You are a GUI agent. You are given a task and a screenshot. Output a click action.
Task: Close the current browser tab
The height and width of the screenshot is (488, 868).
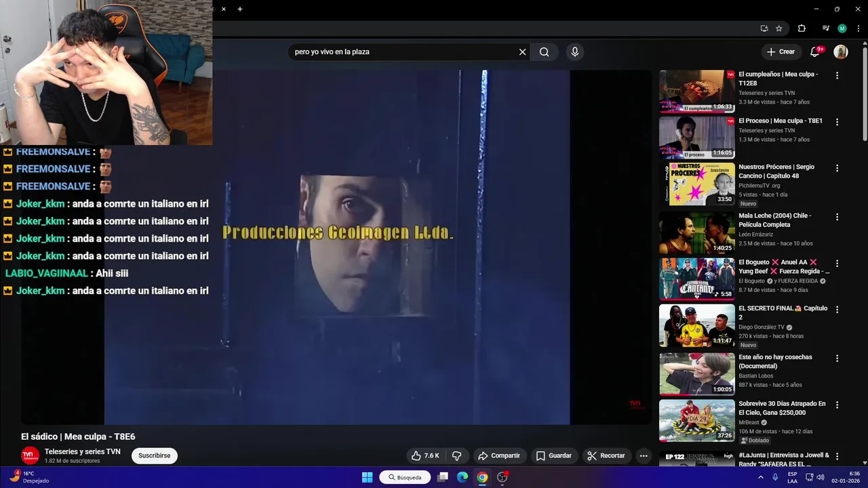tap(223, 9)
